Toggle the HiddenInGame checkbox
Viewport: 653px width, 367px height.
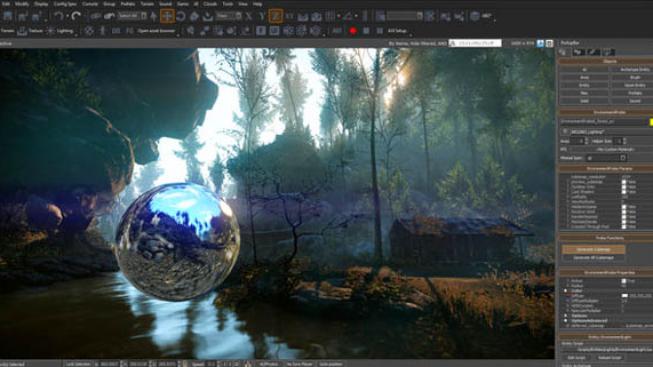click(624, 207)
